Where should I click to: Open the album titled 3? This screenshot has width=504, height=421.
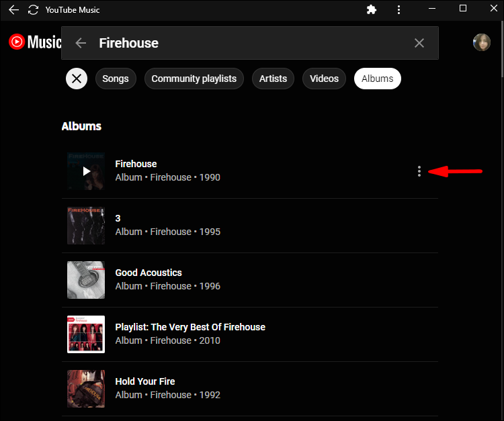118,218
